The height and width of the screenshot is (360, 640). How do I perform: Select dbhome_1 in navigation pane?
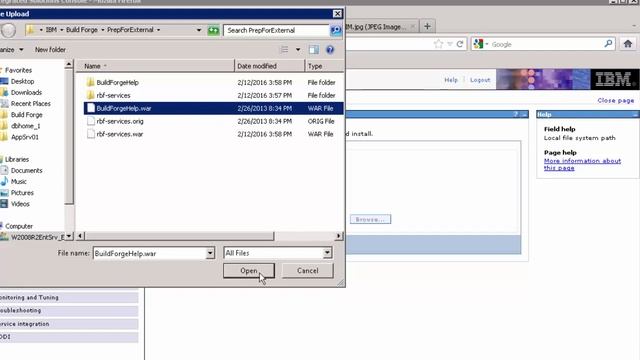(25, 126)
